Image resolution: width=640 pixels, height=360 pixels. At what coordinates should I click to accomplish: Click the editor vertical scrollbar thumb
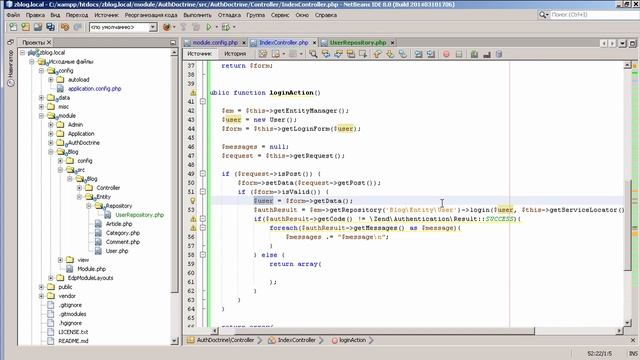pyautogui.click(x=628, y=225)
